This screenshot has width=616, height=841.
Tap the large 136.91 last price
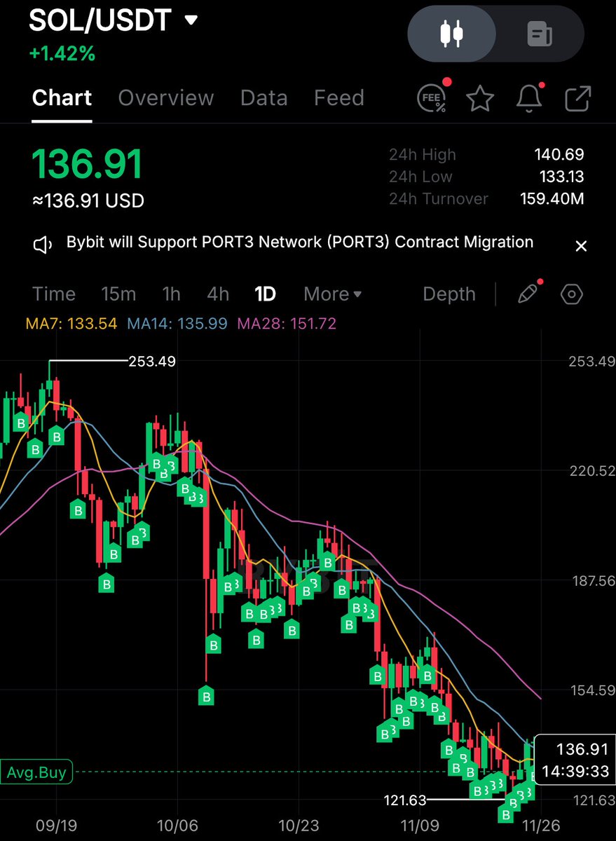(88, 164)
